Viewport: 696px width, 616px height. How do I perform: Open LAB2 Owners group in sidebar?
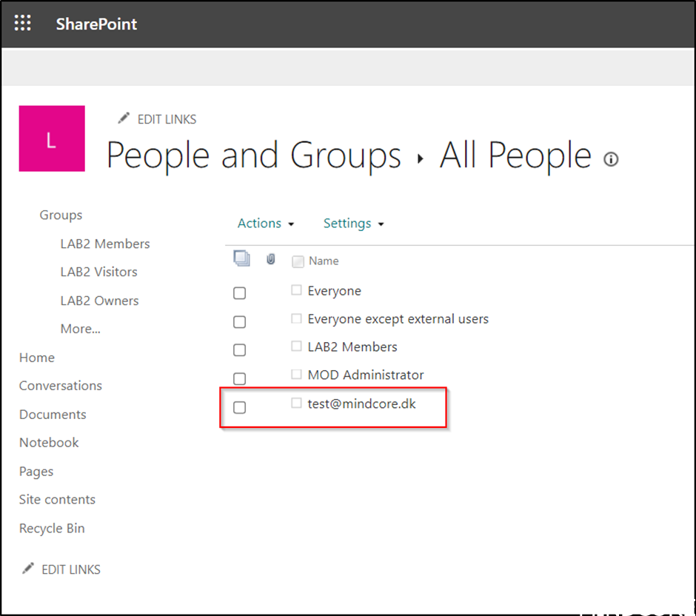[99, 301]
